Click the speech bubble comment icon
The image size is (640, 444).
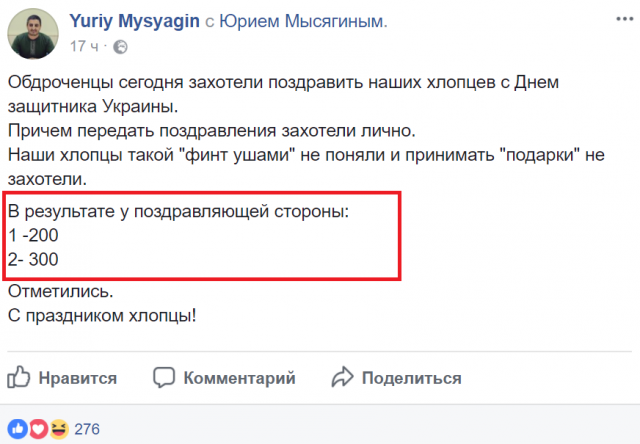coord(165,377)
